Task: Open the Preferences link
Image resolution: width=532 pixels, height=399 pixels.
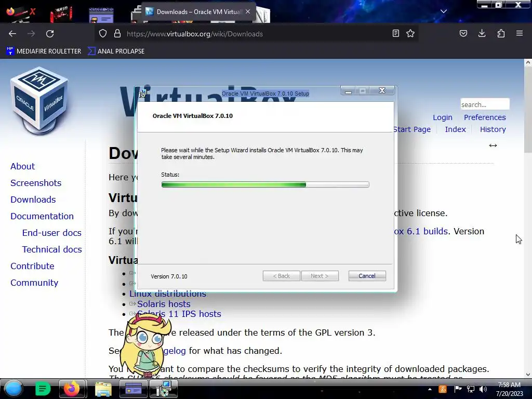Action: [485, 117]
